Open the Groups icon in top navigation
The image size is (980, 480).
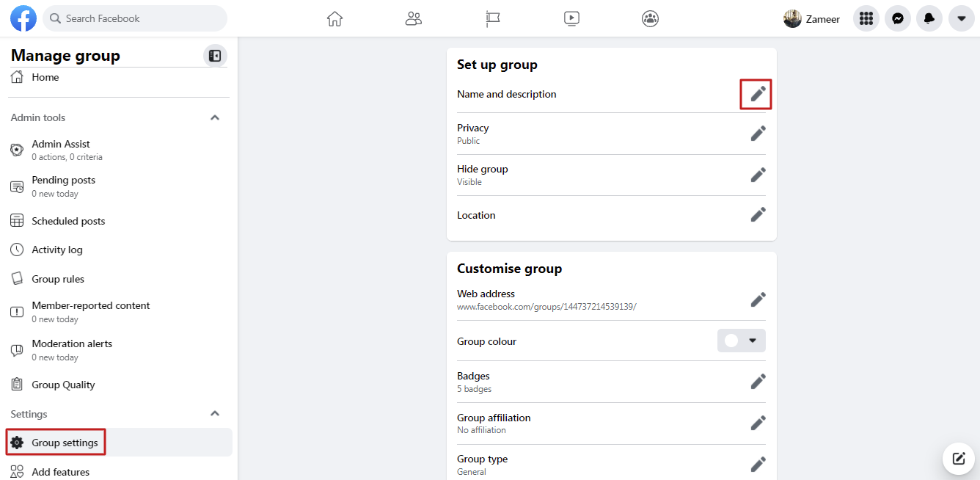click(x=650, y=19)
